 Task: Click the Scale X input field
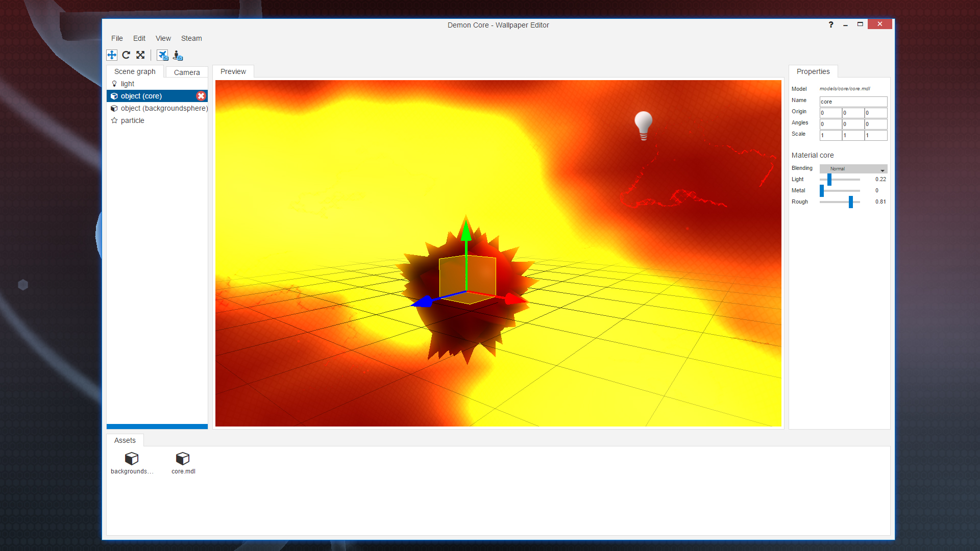pos(830,135)
